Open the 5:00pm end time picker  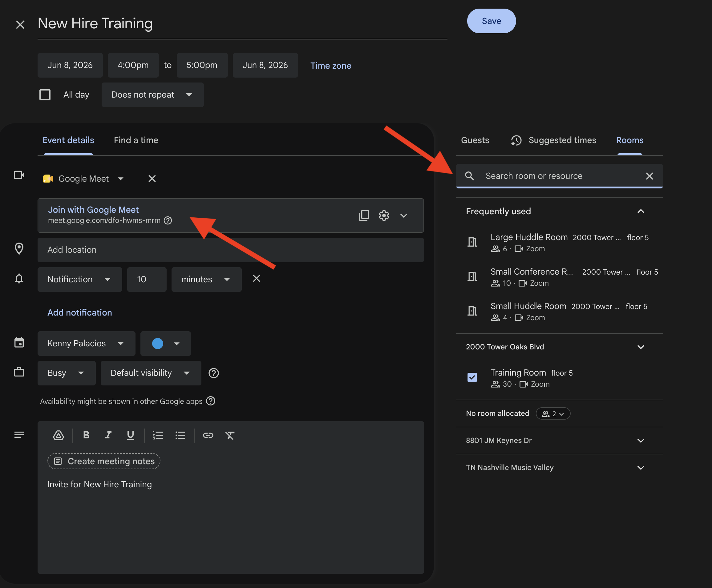point(202,65)
